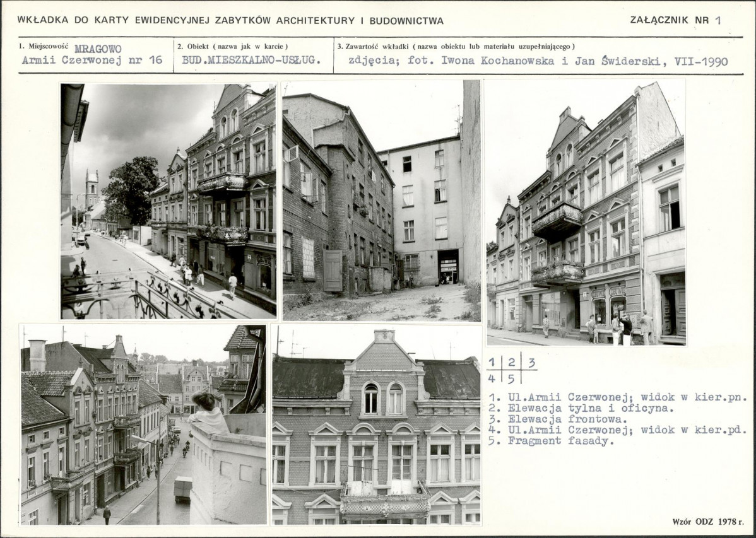Click the 2. Obiekt field label
This screenshot has height=538, width=756.
232,47
